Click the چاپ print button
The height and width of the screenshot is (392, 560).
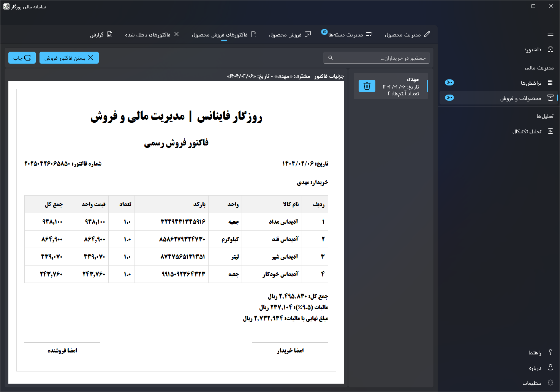click(x=22, y=58)
